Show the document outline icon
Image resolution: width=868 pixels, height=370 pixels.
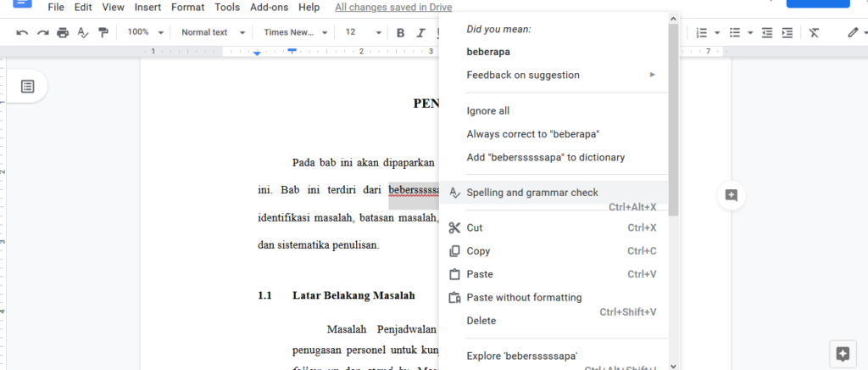(28, 87)
